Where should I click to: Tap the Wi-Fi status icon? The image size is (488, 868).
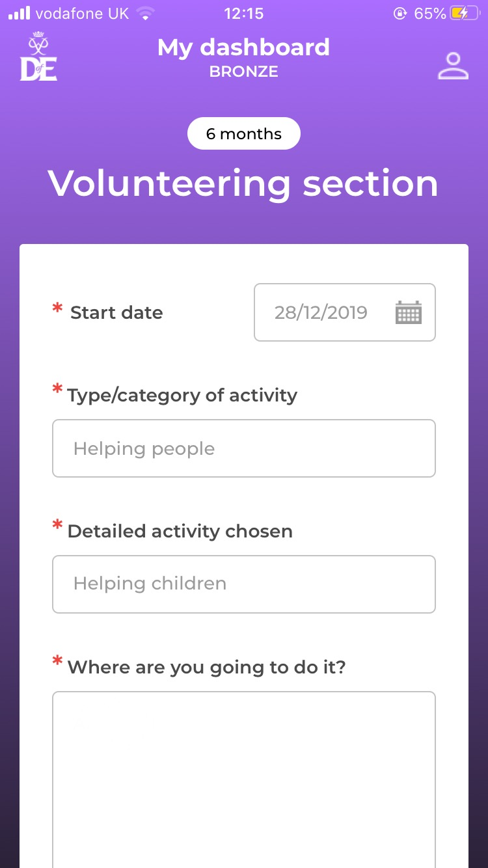click(146, 14)
